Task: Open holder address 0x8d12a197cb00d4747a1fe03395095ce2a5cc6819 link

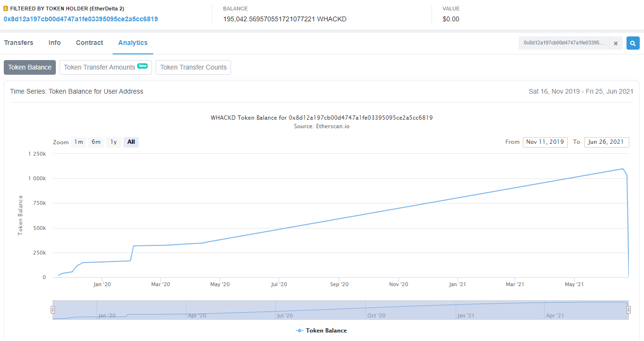Action: pyautogui.click(x=81, y=19)
